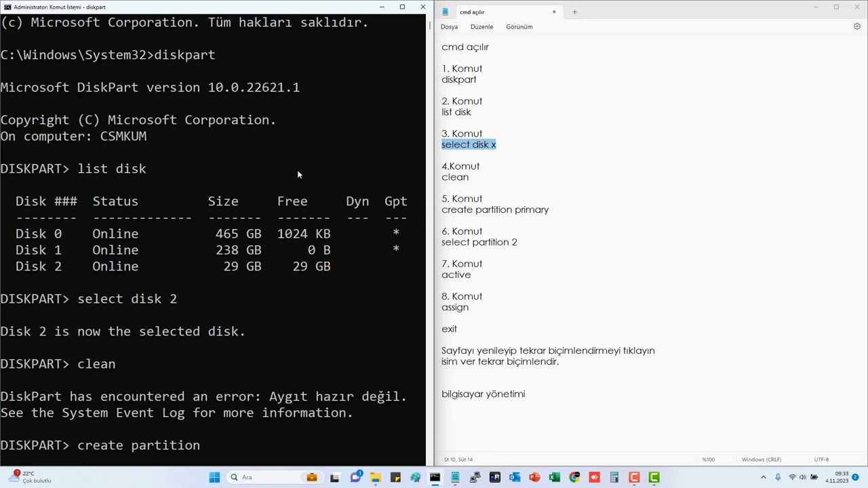Click 'bilgisayar yönetimi' text in Notepad
This screenshot has height=488, width=868.
[x=483, y=394]
